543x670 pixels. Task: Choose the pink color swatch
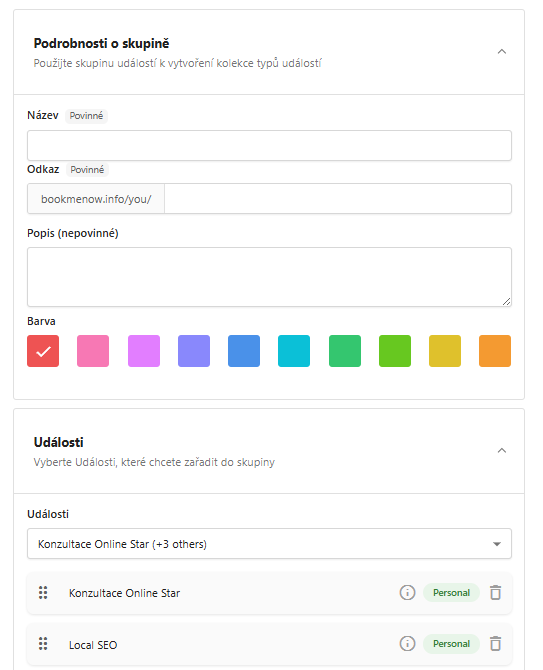click(x=93, y=351)
